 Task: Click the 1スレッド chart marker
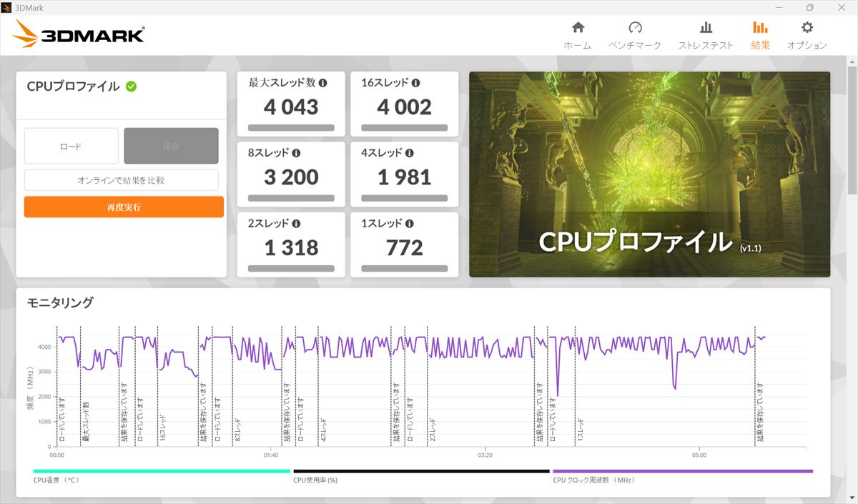(x=581, y=430)
